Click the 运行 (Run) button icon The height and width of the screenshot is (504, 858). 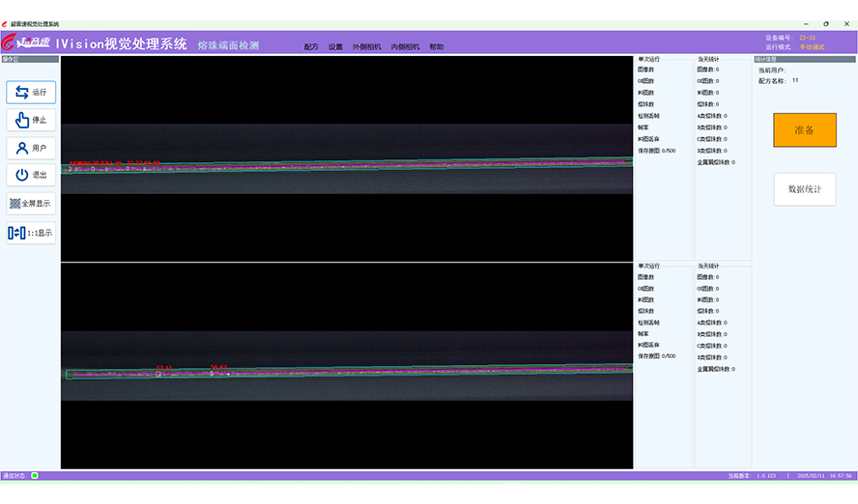(x=22, y=93)
